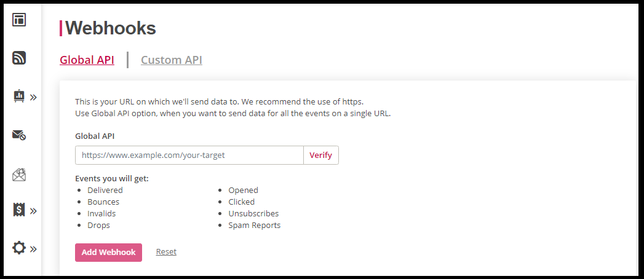Open the analytics presentation chart icon
The width and height of the screenshot is (644, 279).
point(19,96)
